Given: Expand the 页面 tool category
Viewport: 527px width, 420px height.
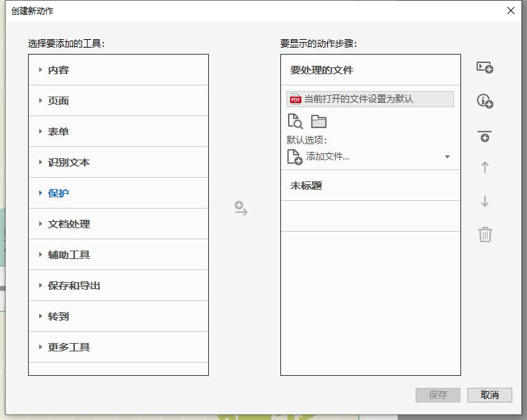Looking at the screenshot, I should pos(118,101).
